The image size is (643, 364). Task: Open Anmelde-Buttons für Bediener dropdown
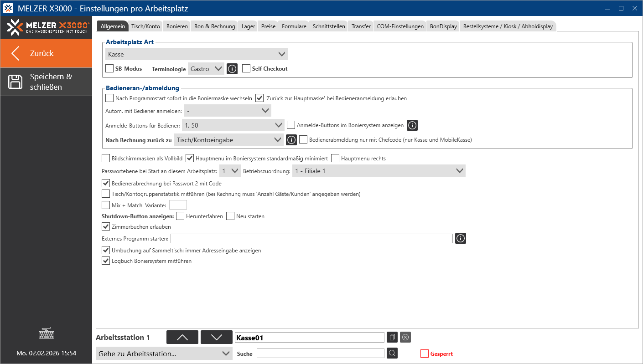tap(233, 125)
